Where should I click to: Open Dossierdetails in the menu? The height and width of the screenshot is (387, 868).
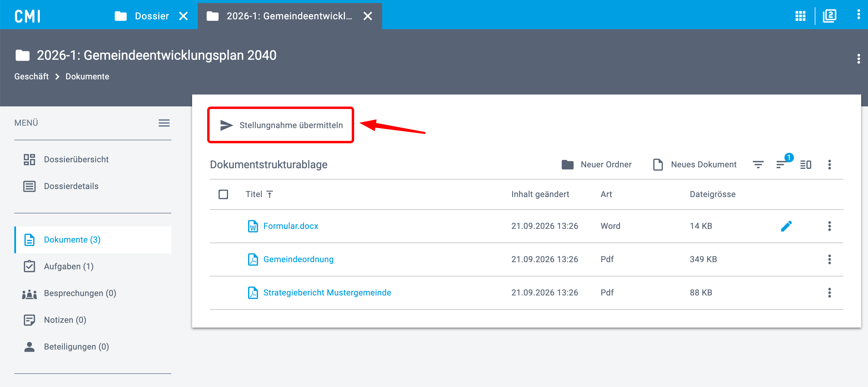point(93,186)
